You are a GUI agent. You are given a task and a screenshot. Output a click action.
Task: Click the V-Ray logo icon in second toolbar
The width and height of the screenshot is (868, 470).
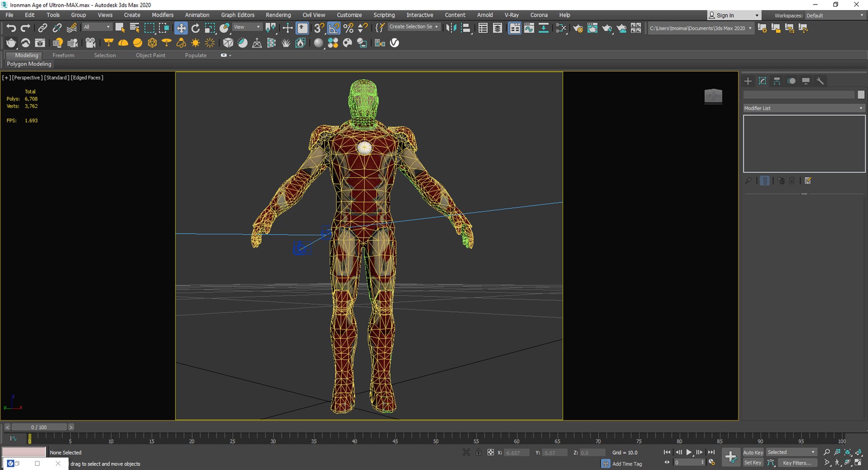click(x=395, y=43)
